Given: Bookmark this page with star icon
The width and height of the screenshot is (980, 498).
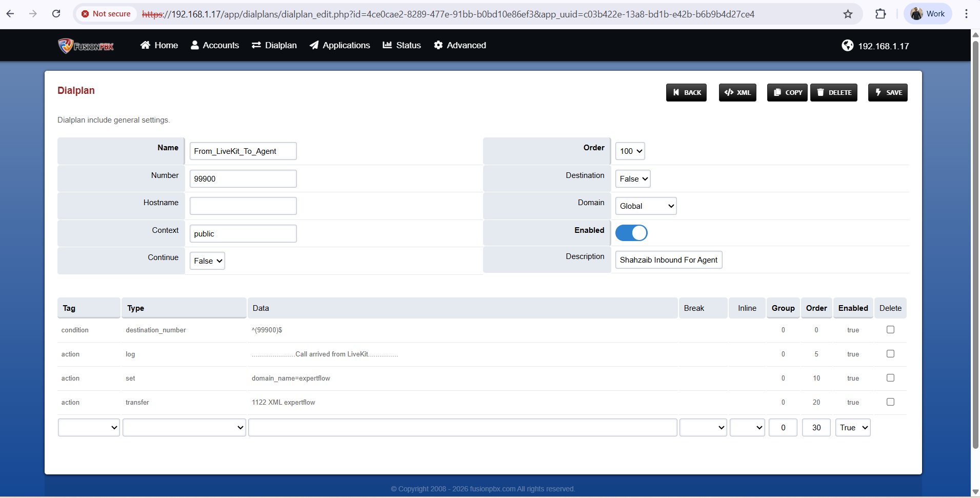Looking at the screenshot, I should point(848,14).
